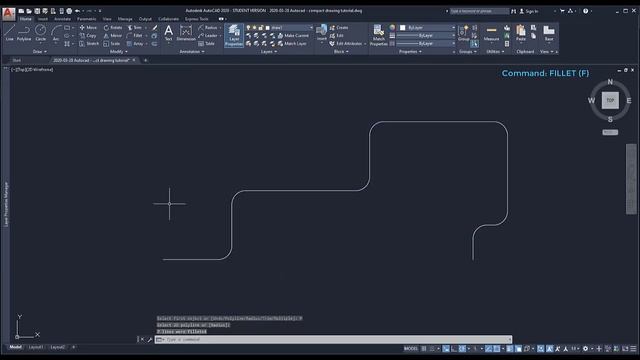
Task: Insert a Table
Action: [207, 43]
